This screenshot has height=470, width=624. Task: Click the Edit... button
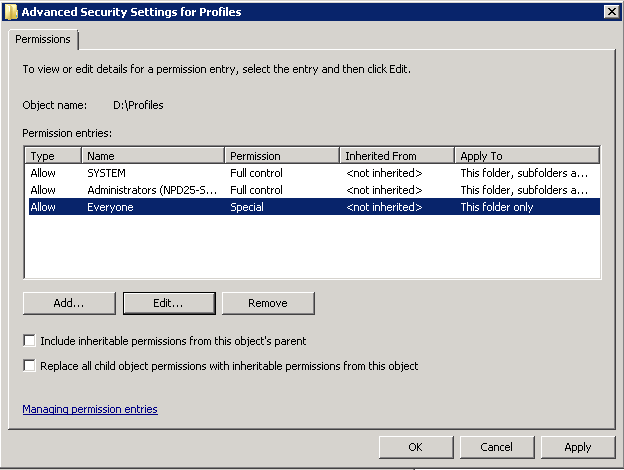[x=169, y=303]
